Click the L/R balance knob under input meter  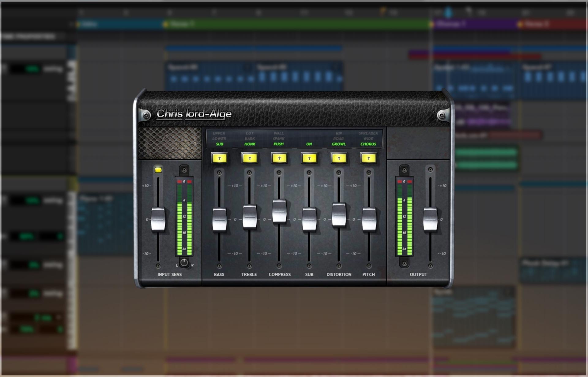tap(184, 263)
